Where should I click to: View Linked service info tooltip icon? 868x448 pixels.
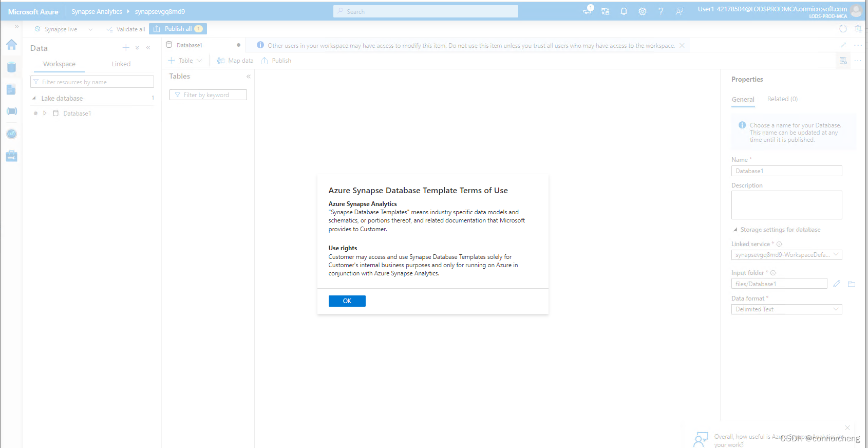pyautogui.click(x=779, y=244)
